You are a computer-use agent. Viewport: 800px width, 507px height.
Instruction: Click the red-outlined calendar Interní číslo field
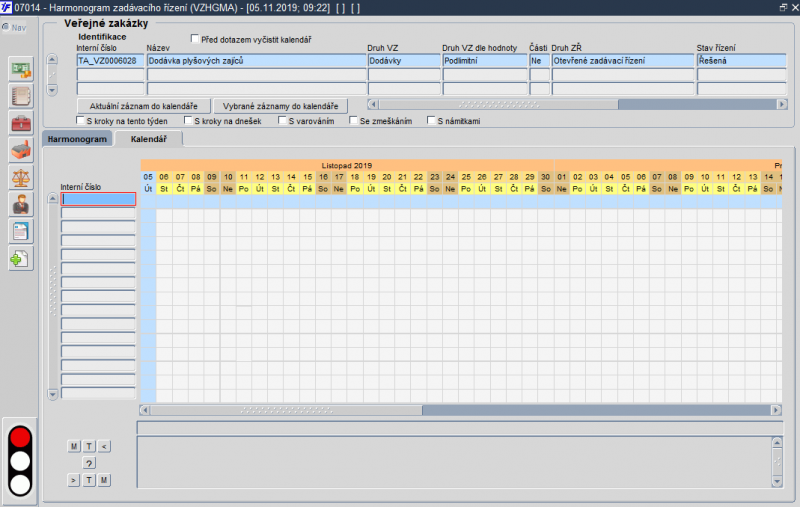tap(98, 199)
